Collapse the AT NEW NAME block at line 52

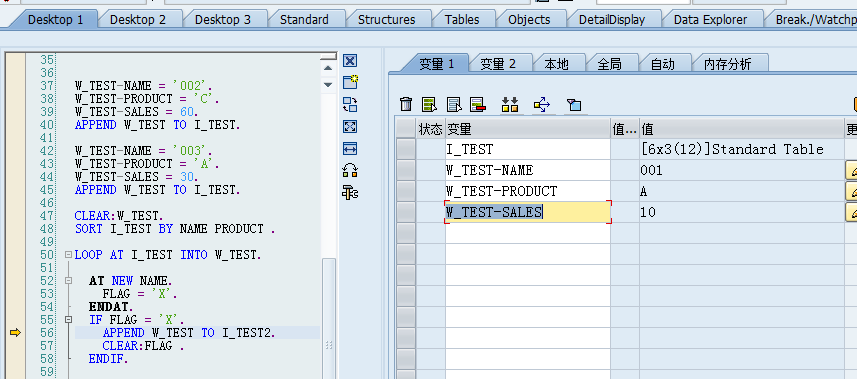[68, 281]
